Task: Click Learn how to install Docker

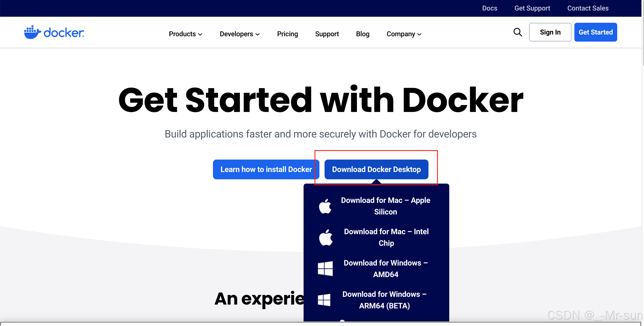Action: [x=266, y=169]
